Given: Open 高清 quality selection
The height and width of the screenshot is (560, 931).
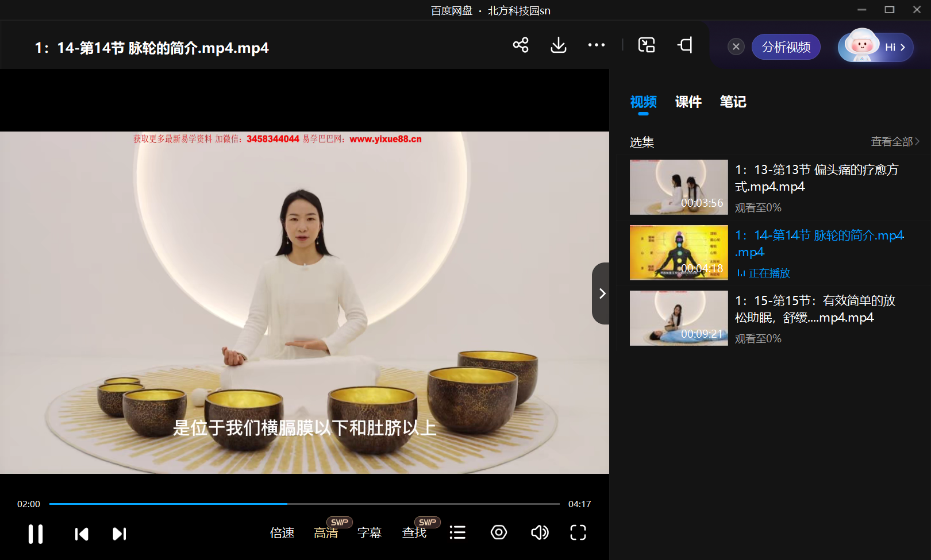Looking at the screenshot, I should pyautogui.click(x=325, y=533).
